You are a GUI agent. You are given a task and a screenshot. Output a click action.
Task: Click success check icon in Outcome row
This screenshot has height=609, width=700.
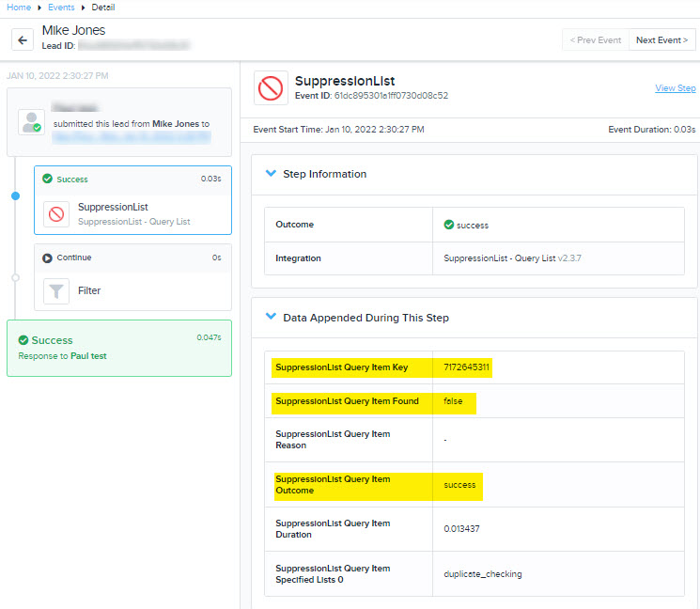point(449,225)
